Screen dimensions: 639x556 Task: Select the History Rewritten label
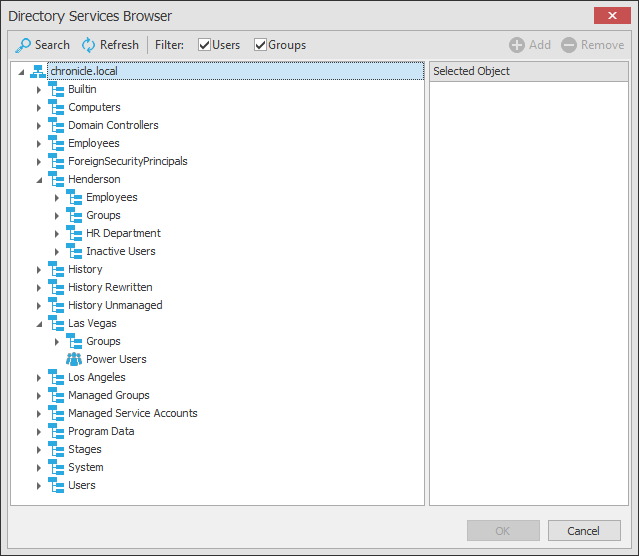110,287
